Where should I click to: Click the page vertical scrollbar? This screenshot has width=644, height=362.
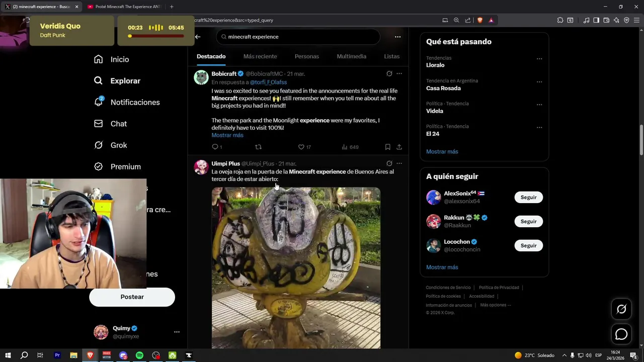click(641, 140)
